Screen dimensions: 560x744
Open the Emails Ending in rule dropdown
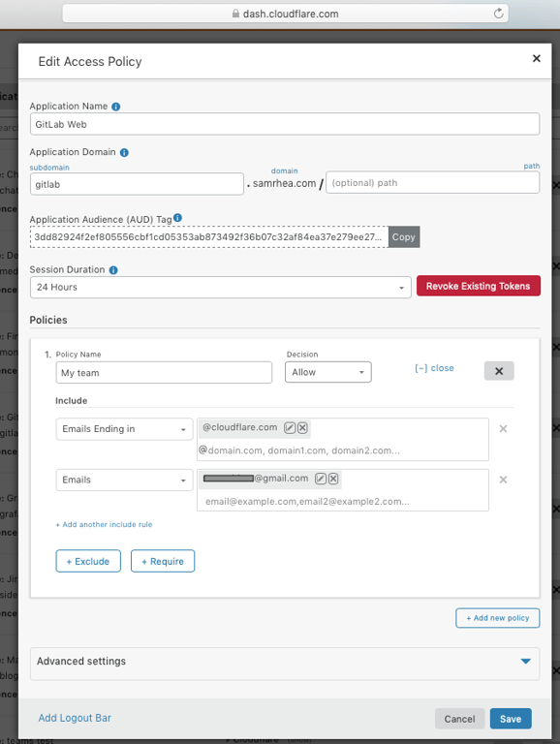tap(124, 429)
